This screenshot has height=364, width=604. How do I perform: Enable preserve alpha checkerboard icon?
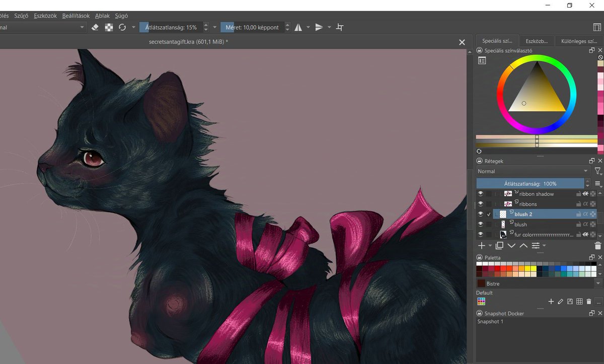(109, 27)
